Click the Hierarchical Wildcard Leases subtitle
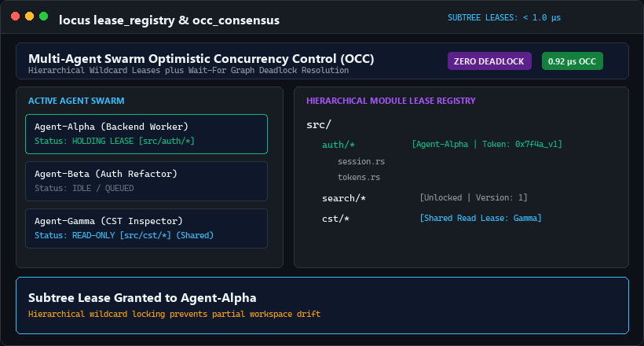This screenshot has width=644, height=346. [188, 70]
